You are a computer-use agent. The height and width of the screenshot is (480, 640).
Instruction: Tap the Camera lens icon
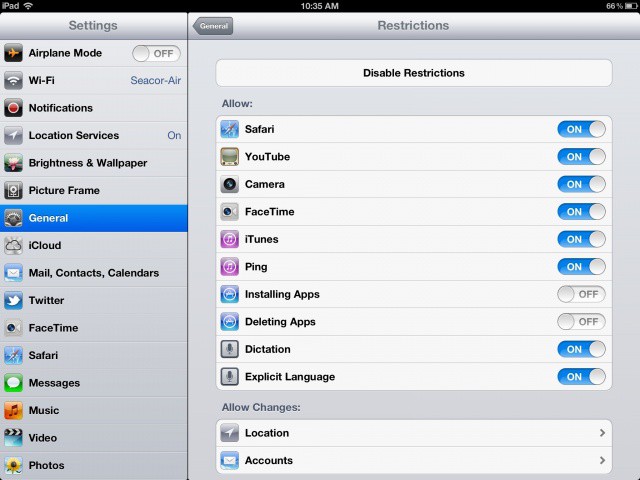point(229,184)
